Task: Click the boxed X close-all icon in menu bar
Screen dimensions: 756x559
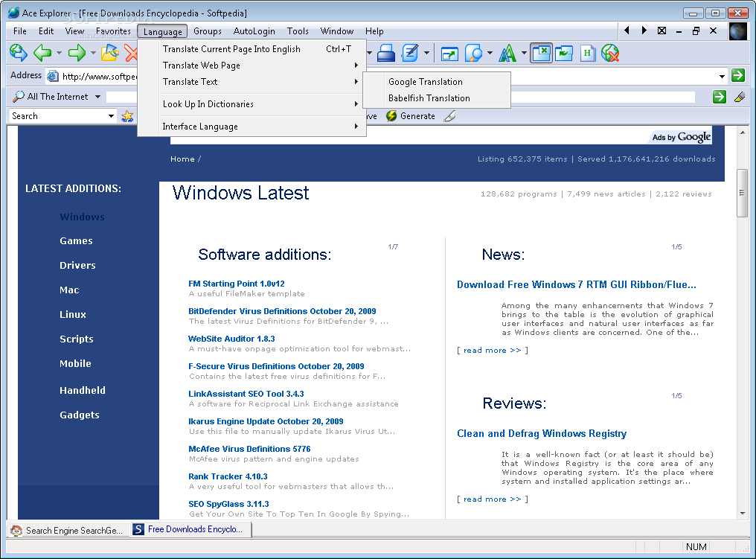Action: [662, 31]
